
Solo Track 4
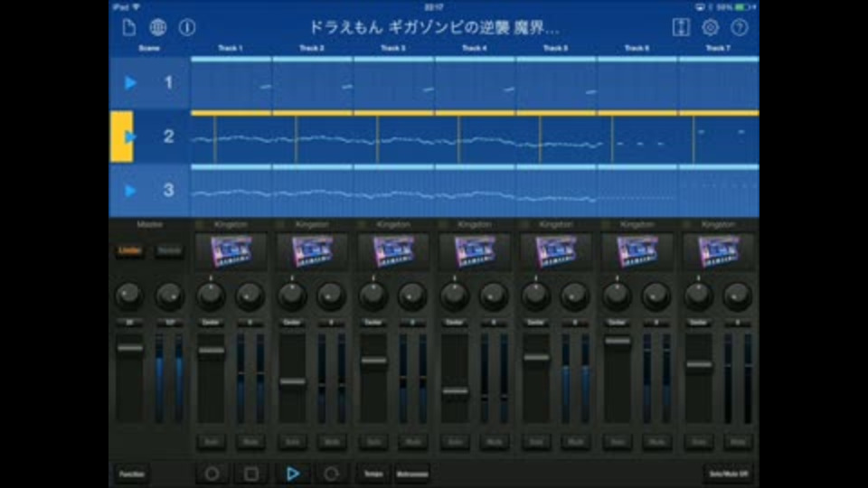(456, 442)
